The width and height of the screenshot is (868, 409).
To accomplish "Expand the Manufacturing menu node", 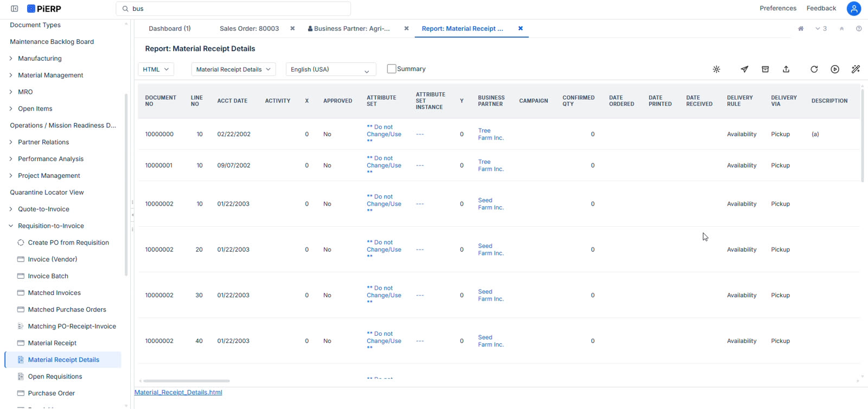I will (x=11, y=59).
